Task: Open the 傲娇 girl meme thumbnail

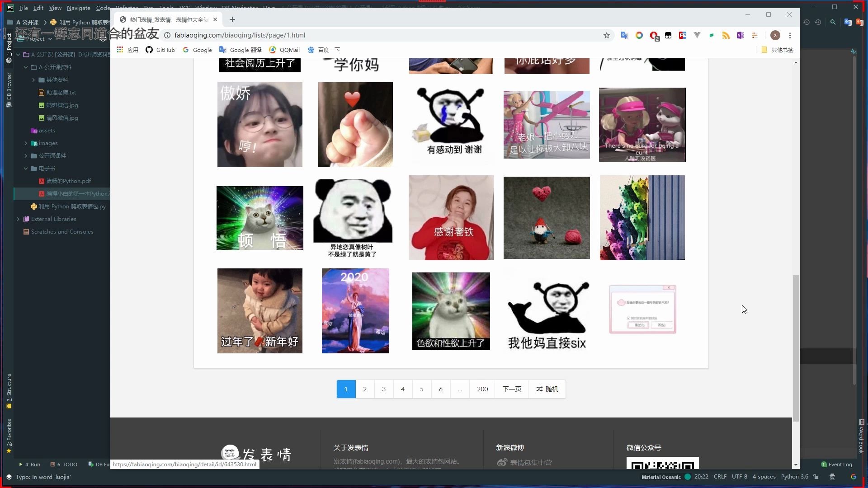Action: [260, 125]
